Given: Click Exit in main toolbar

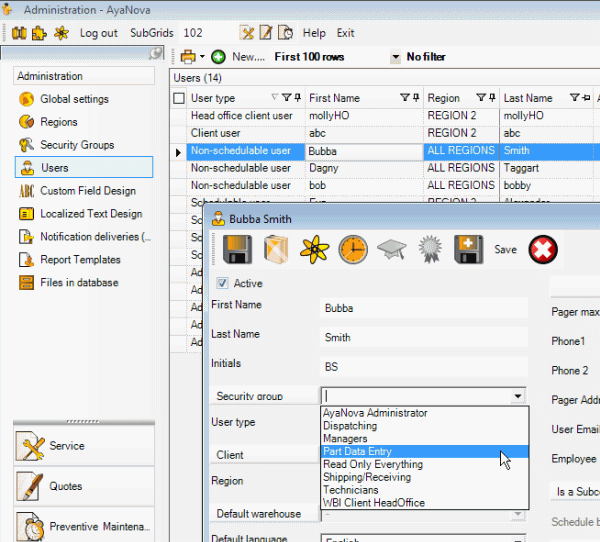Looking at the screenshot, I should (x=346, y=33).
